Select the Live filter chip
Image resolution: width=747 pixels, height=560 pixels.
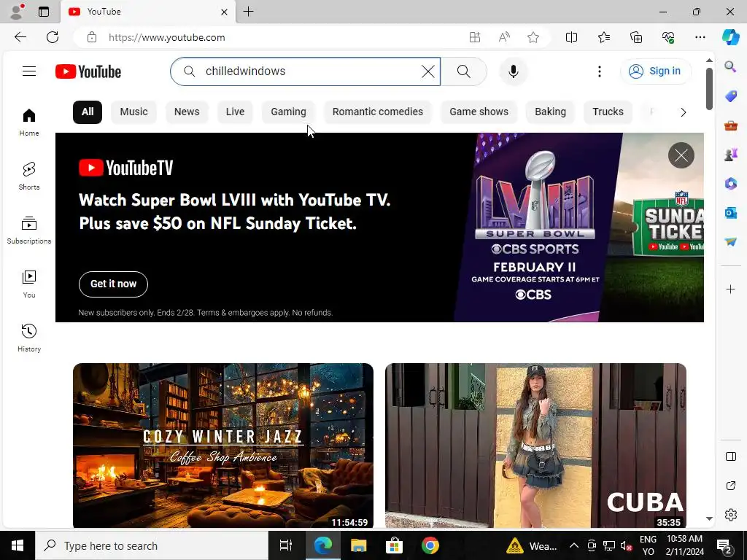pos(235,112)
